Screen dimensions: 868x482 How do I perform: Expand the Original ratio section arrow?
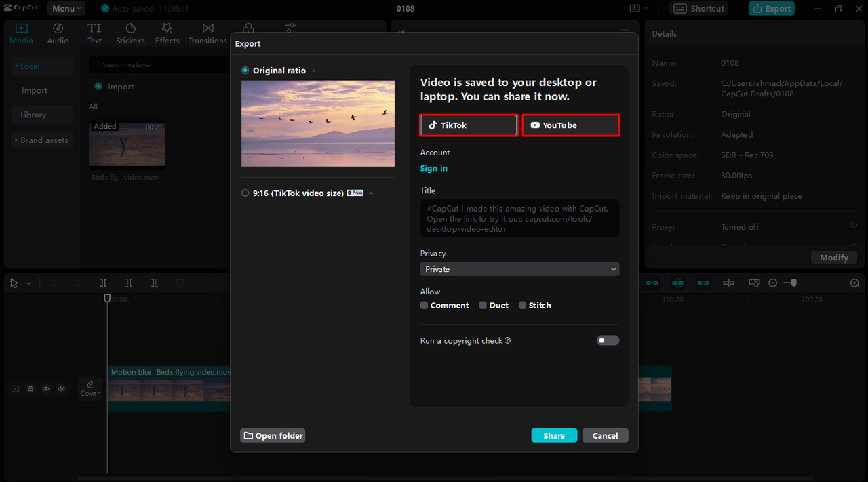[x=313, y=71]
